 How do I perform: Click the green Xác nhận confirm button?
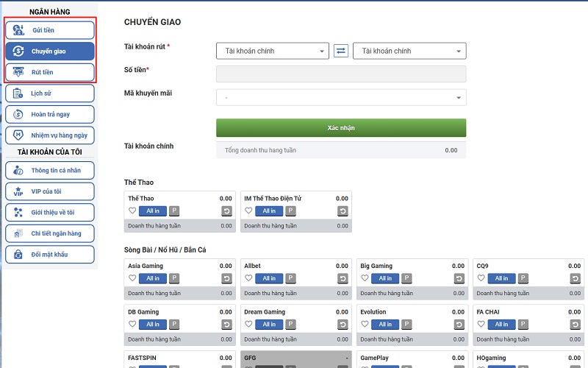341,128
